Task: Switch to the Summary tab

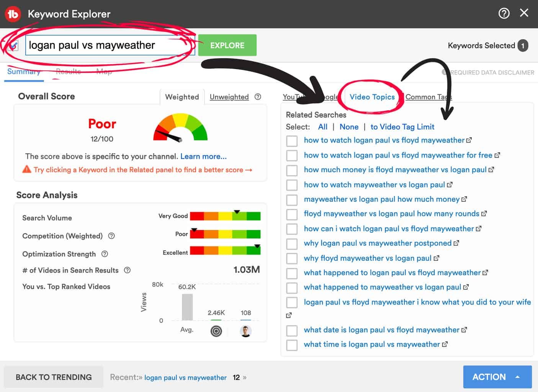Action: pyautogui.click(x=24, y=72)
